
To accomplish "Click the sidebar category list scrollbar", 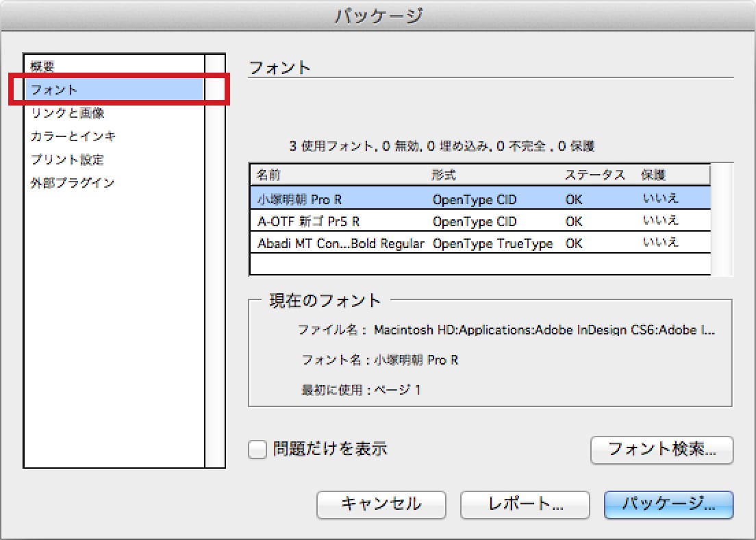I will point(215,260).
